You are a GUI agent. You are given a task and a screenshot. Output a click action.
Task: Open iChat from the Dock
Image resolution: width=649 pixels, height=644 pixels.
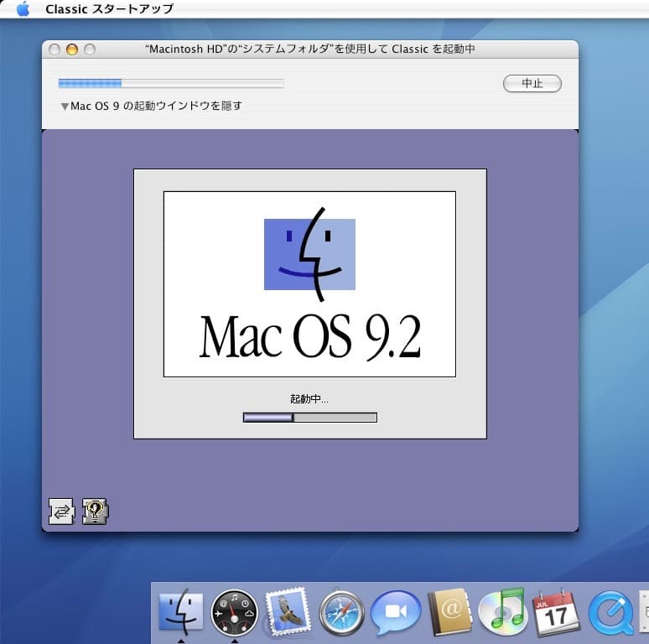395,612
